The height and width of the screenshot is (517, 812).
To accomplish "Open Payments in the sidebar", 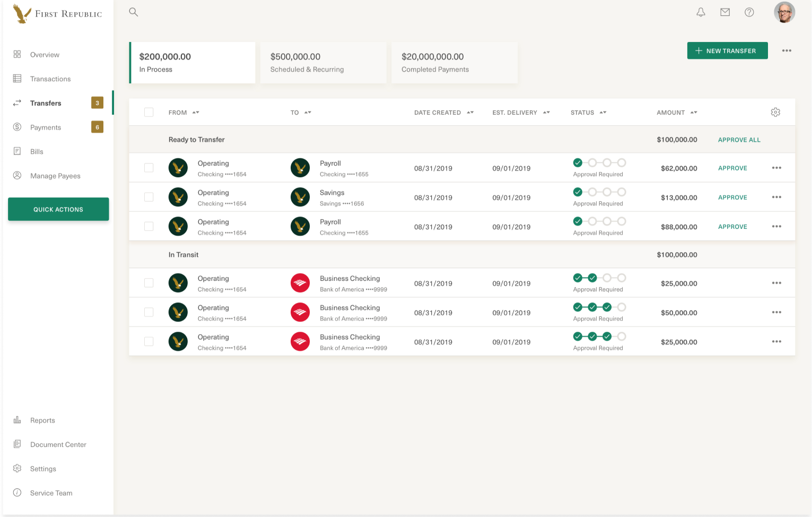I will pyautogui.click(x=46, y=127).
